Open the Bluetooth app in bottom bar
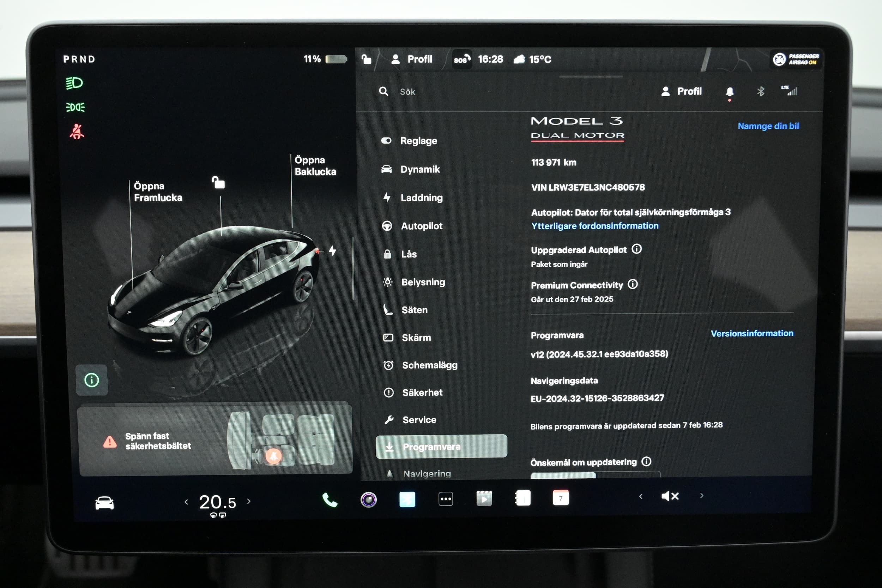882x588 pixels. (x=407, y=499)
